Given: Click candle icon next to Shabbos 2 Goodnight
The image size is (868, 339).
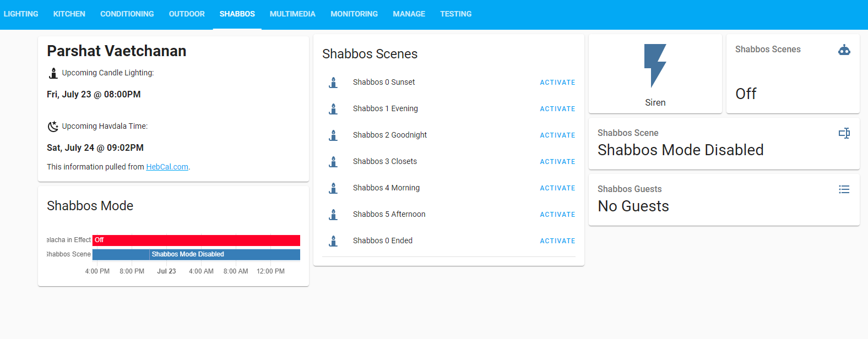Looking at the screenshot, I should coord(333,135).
